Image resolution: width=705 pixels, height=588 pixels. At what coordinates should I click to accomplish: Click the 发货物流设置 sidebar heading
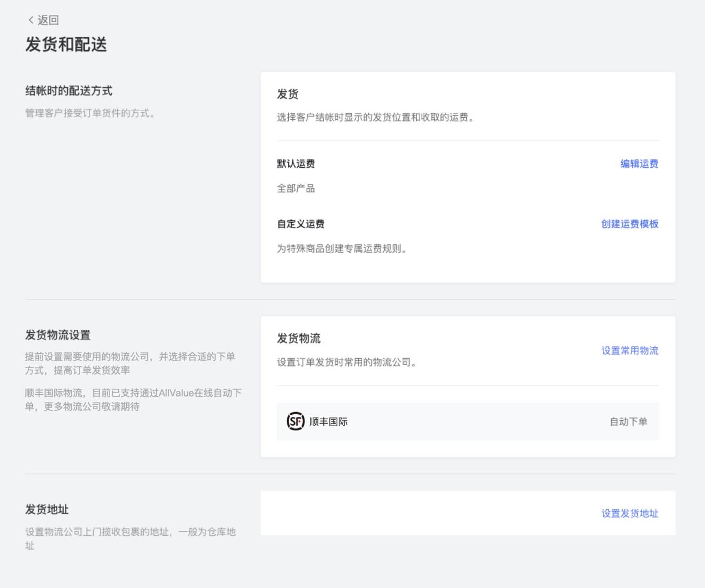coord(59,335)
